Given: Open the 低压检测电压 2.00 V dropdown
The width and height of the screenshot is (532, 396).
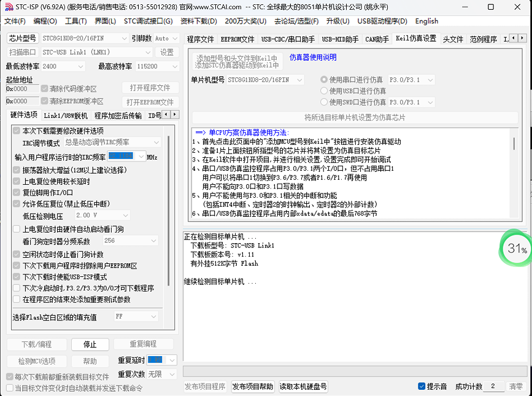Looking at the screenshot, I should pyautogui.click(x=102, y=215).
